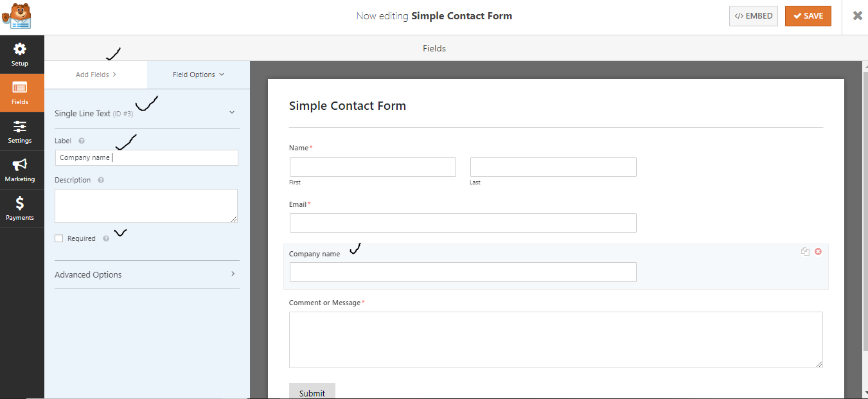Expand the Advanced Options section
Image resolution: width=868 pixels, height=399 pixels.
(146, 274)
